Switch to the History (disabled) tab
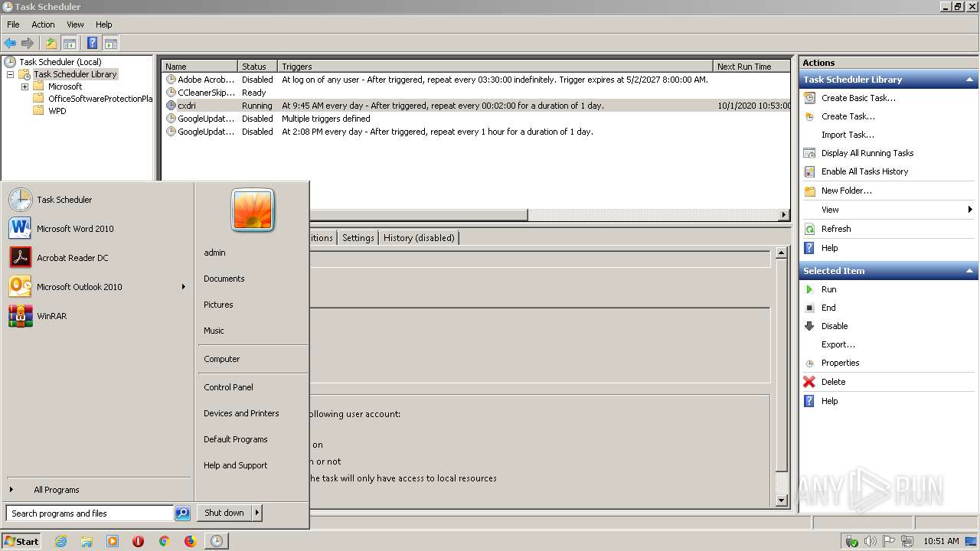Viewport: 980px width, 551px height. click(419, 238)
